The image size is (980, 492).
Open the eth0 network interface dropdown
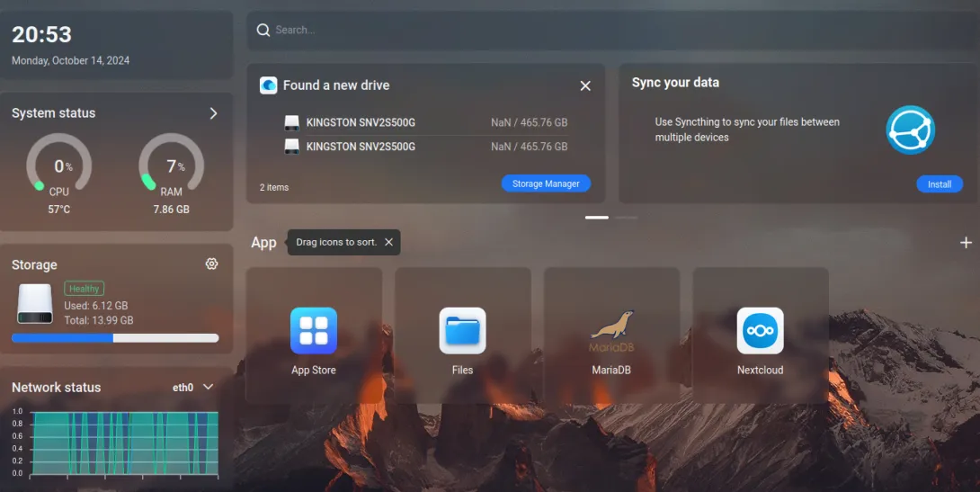[193, 388]
